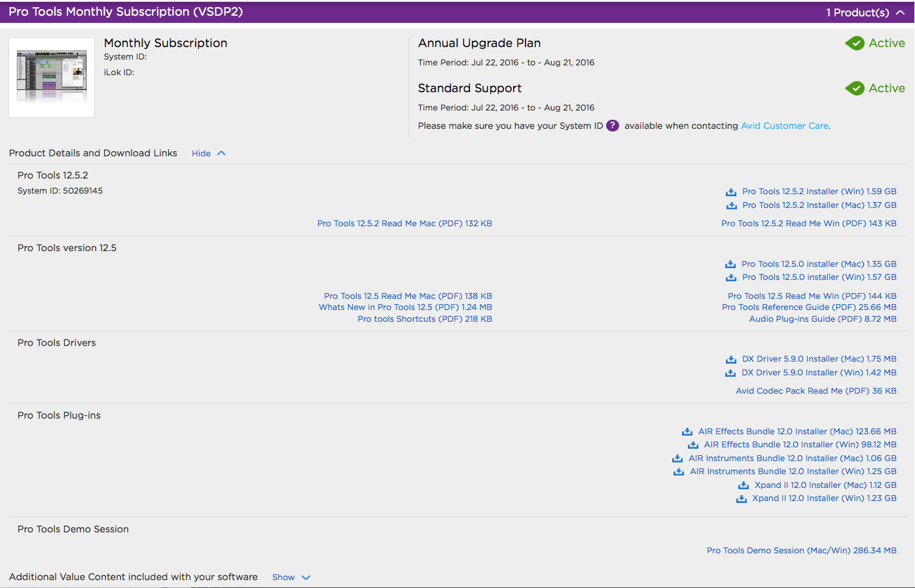Open Whats New in Pro Tools 12.5 PDF
This screenshot has height=588, width=915.
pos(405,307)
